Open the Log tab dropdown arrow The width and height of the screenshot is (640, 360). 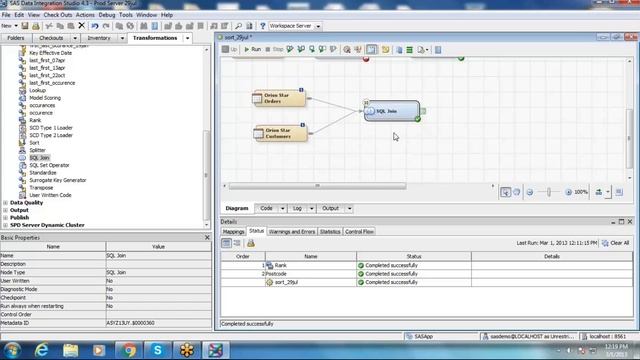(311, 209)
